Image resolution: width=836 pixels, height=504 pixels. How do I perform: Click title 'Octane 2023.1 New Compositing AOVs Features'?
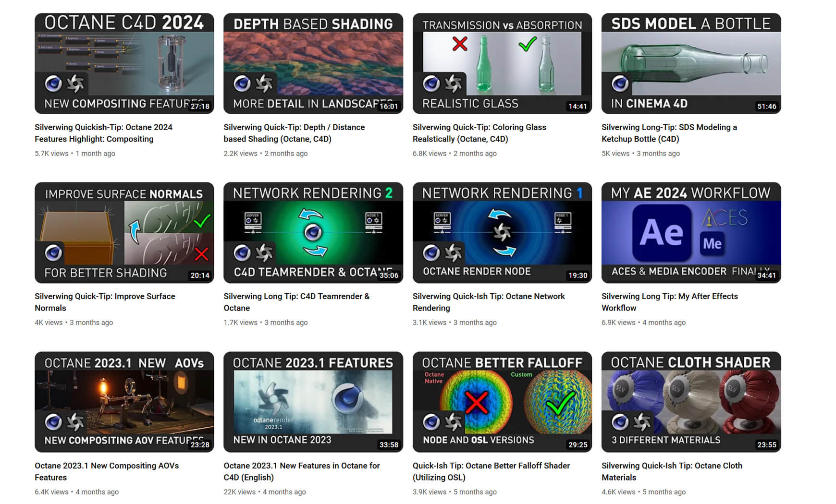click(x=107, y=471)
